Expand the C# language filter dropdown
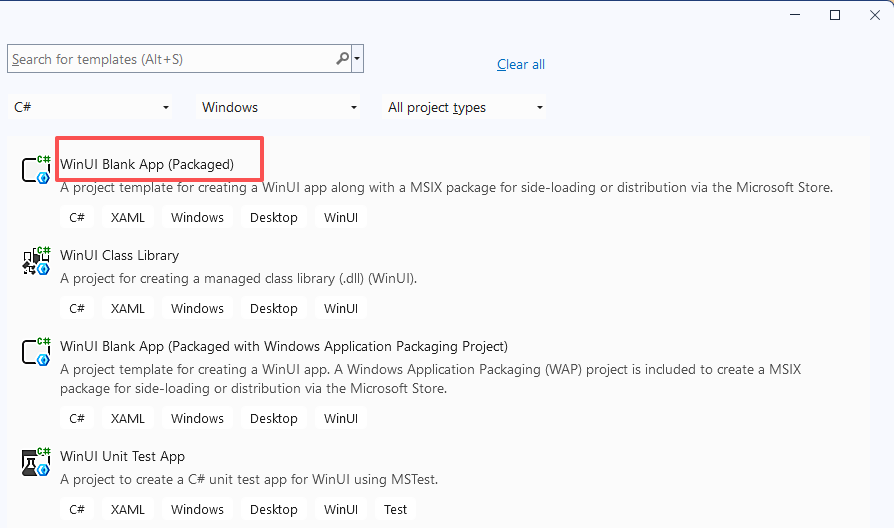The height and width of the screenshot is (528, 894). coord(165,108)
